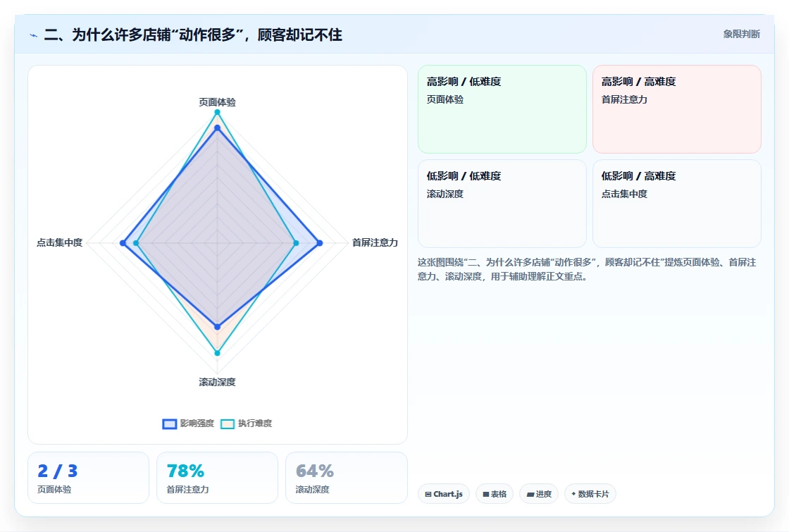This screenshot has width=789, height=532.
Task: Select the 表格 tag chip
Action: 495,494
